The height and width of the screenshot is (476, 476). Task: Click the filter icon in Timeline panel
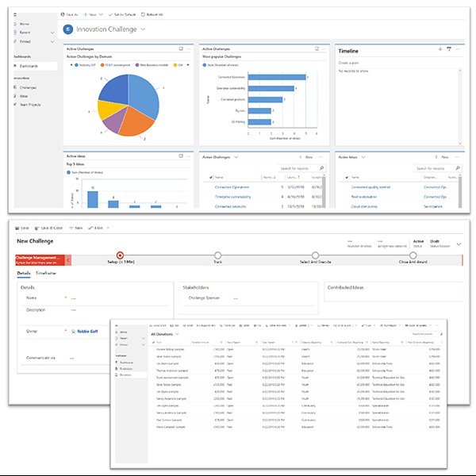[449, 49]
